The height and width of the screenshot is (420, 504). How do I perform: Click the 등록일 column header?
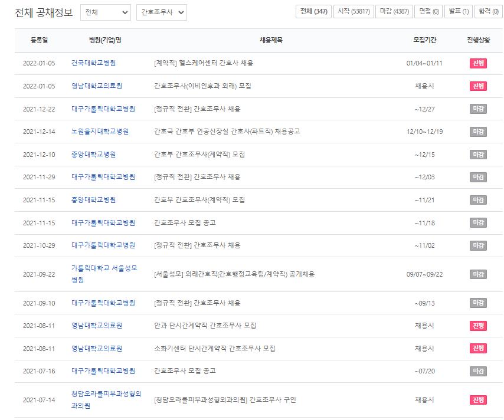[x=39, y=40]
